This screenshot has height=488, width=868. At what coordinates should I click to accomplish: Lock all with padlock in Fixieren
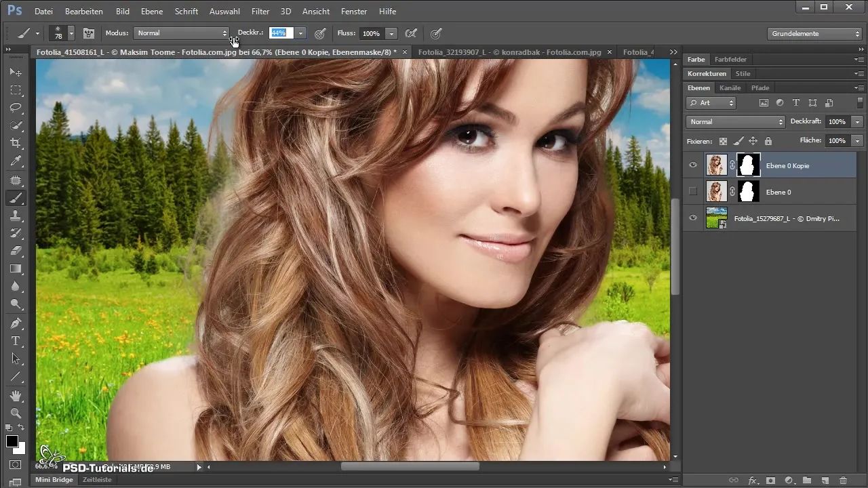point(768,141)
